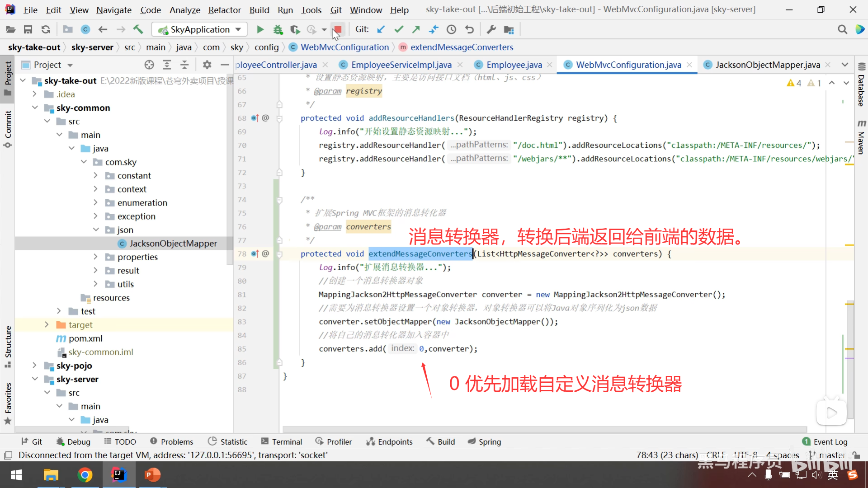The image size is (868, 488).
Task: Expand the sky-pojo module
Action: point(35,366)
